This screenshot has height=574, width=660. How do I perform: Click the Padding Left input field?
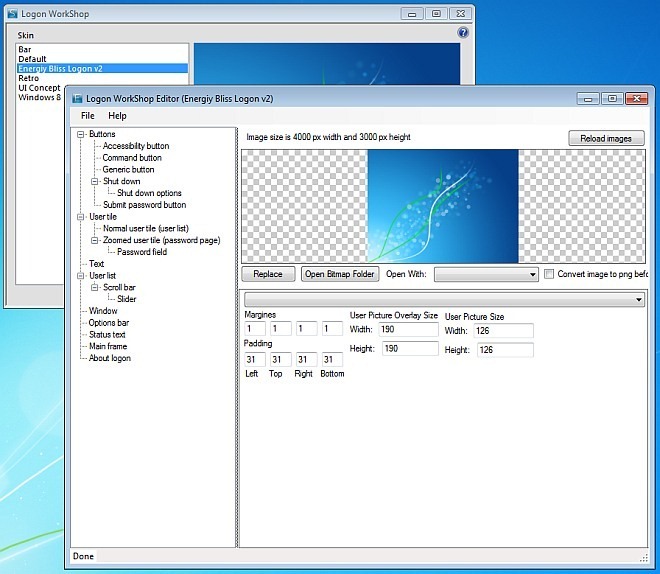255,359
